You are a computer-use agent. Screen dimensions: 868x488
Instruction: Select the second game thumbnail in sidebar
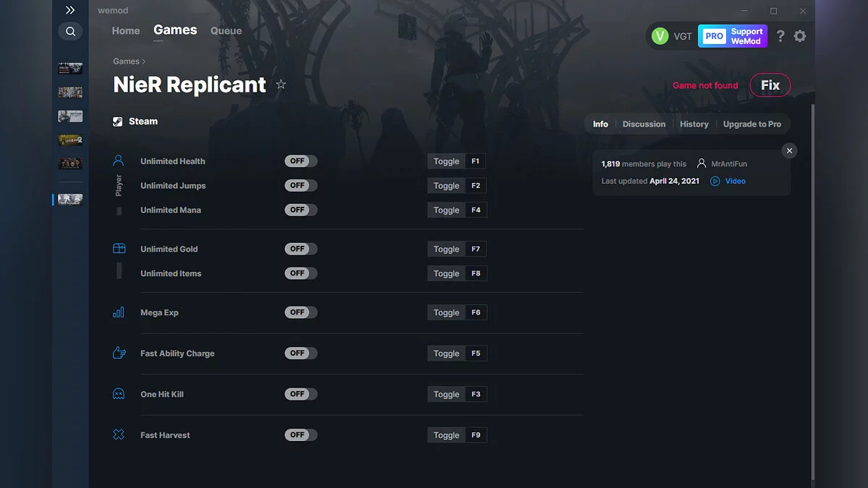(x=70, y=93)
